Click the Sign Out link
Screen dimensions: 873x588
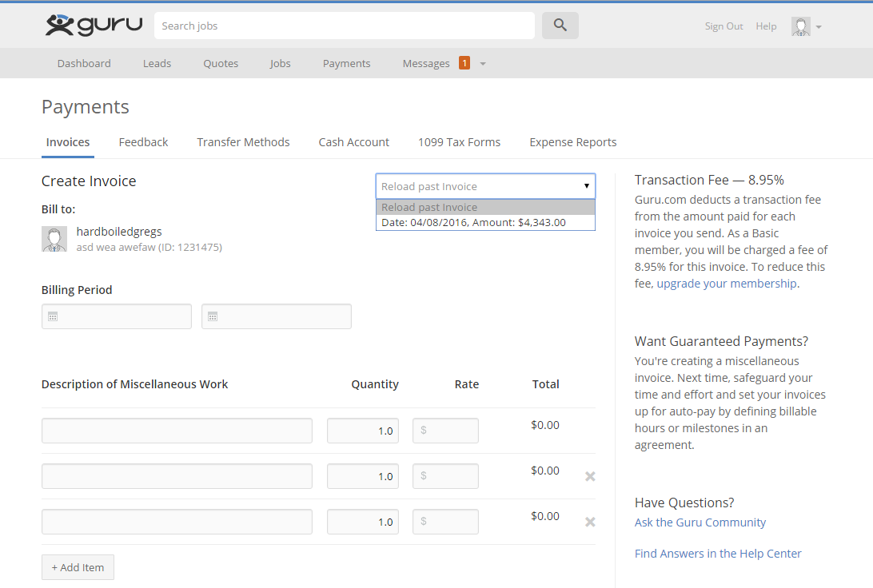724,26
